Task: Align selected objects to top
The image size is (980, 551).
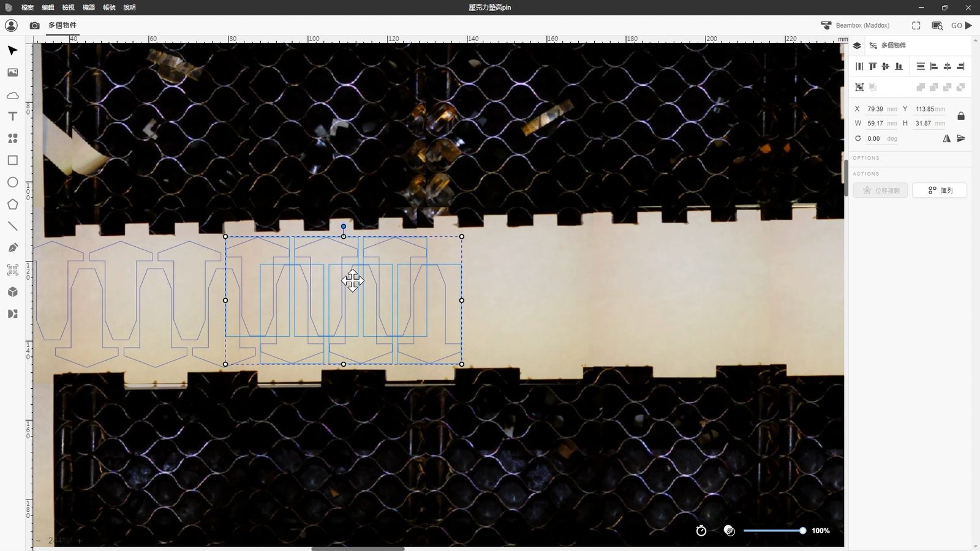Action: pos(872,66)
